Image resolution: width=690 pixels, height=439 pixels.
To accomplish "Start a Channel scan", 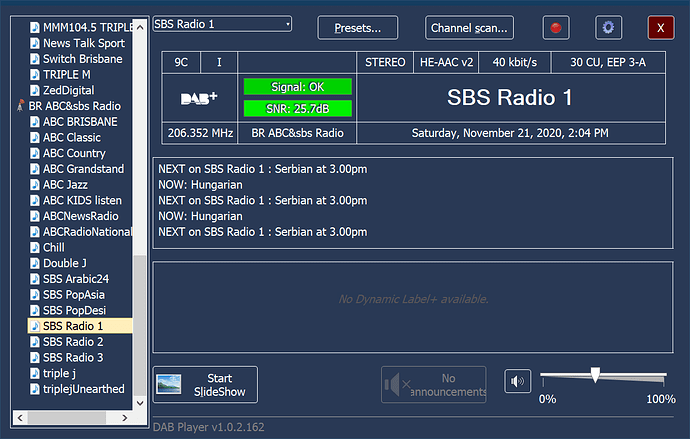I will click(x=470, y=28).
